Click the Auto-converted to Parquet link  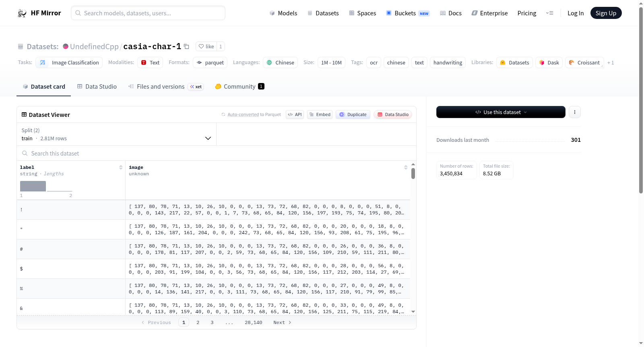point(243,114)
